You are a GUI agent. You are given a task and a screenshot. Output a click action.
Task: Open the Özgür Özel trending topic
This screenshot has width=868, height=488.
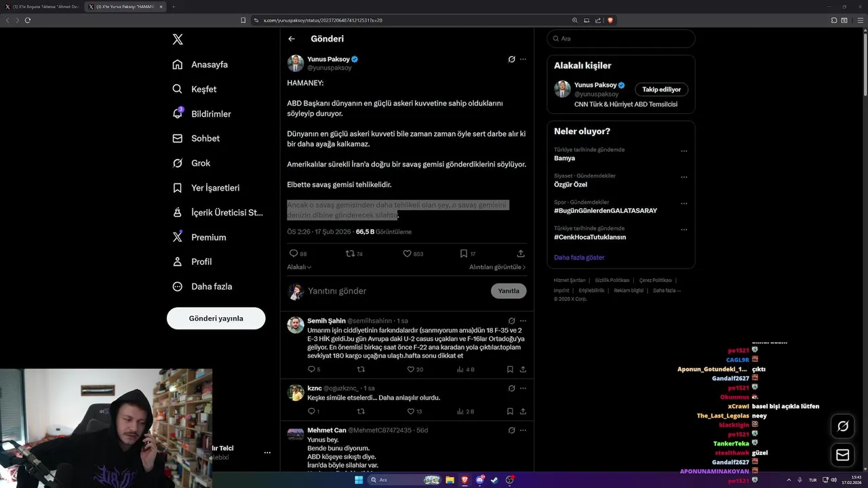pos(570,184)
